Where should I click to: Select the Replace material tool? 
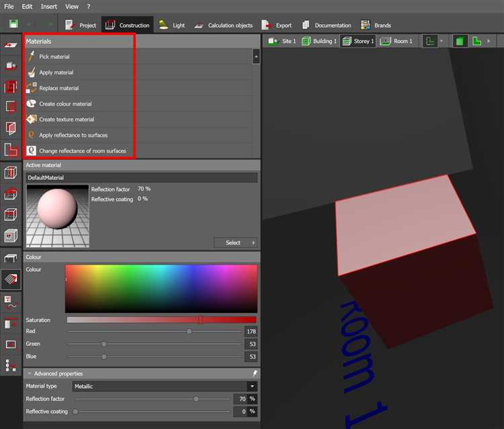[x=32, y=88]
